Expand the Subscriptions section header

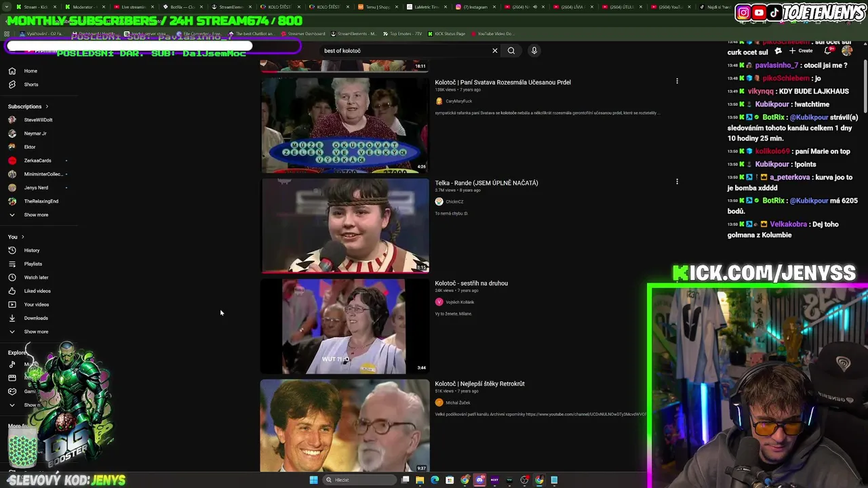(28, 106)
